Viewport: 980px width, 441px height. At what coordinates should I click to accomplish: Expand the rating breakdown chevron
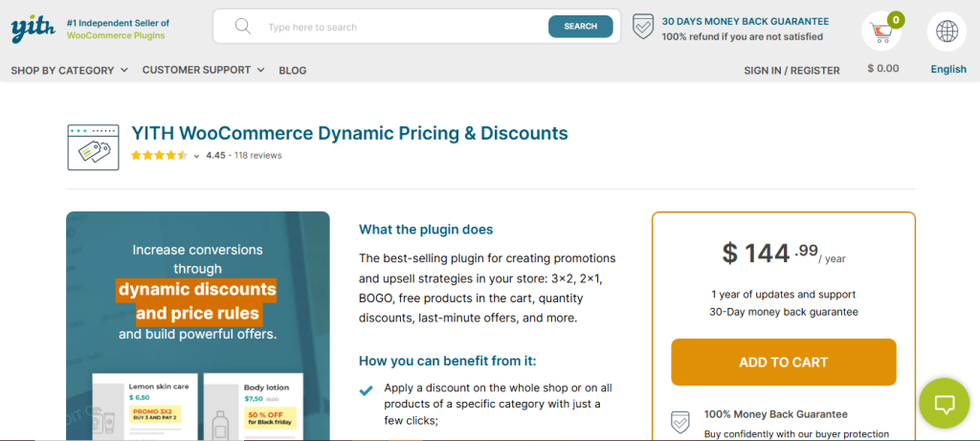[196, 156]
